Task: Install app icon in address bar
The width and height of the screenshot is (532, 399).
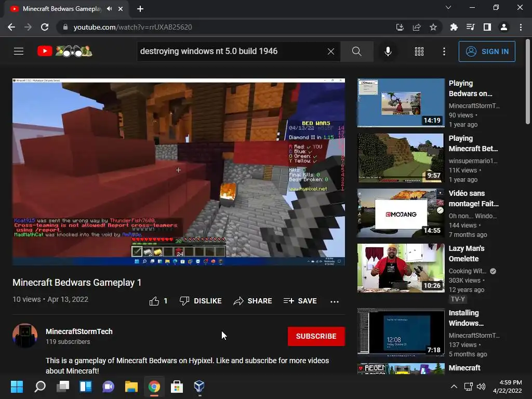Action: point(400,27)
